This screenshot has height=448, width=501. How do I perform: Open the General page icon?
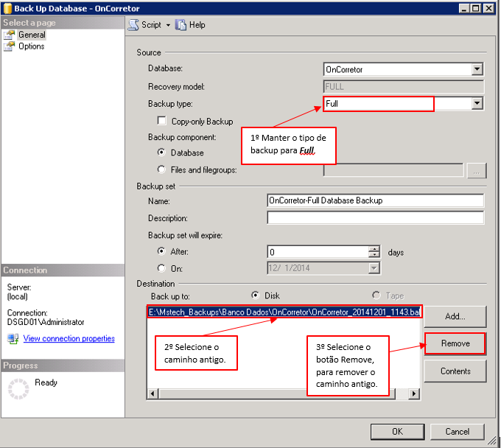pyautogui.click(x=10, y=35)
